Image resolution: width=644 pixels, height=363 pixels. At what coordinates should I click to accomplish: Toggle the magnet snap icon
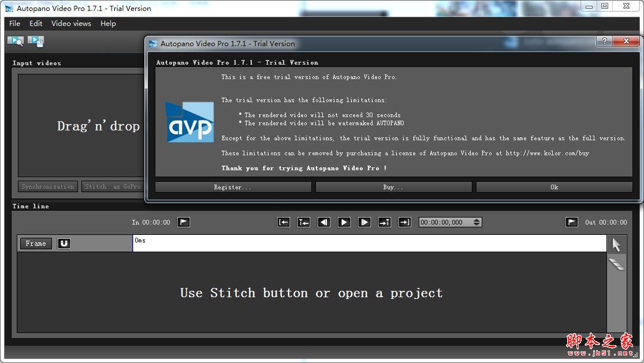coord(64,244)
